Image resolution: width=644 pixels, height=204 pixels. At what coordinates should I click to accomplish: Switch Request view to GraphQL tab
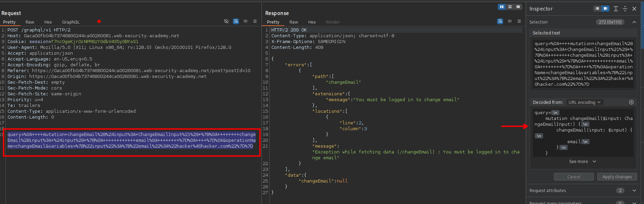coord(71,22)
